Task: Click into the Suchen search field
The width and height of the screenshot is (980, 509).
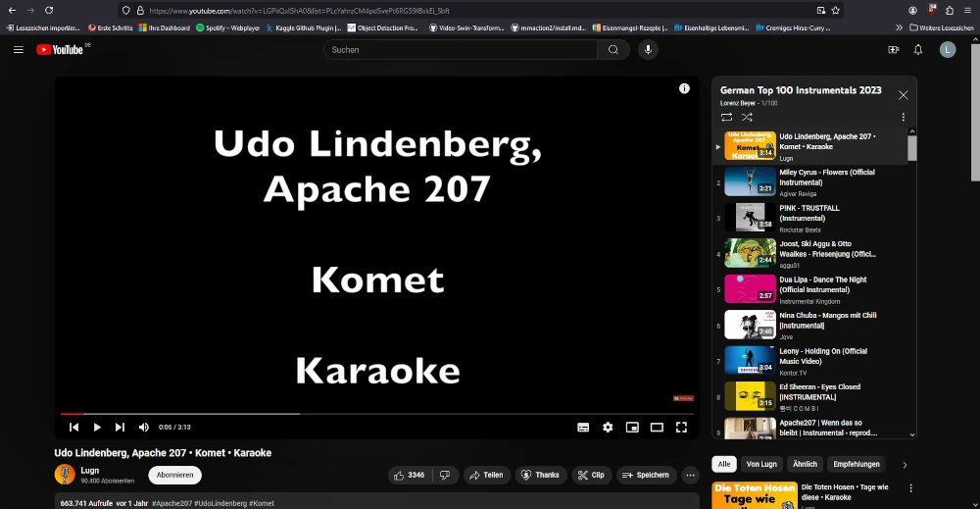Action: [x=461, y=49]
